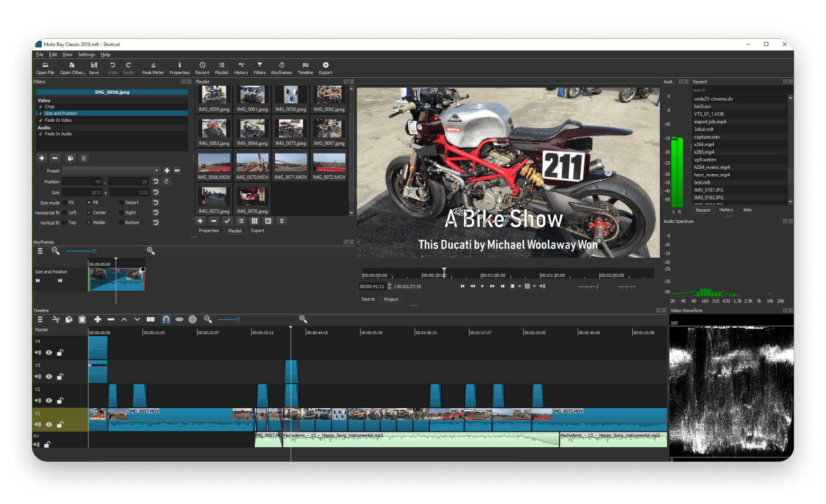Open the Peak Meter from toolbar

(x=152, y=68)
